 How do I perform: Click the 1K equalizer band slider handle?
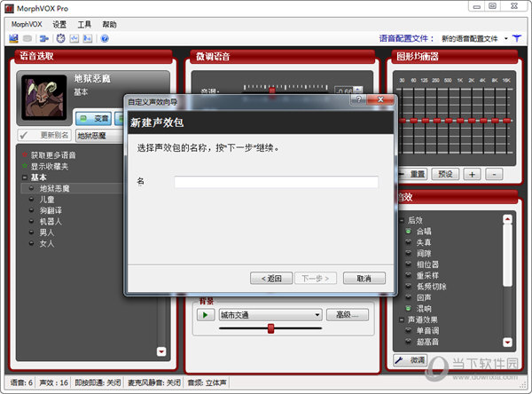460,121
